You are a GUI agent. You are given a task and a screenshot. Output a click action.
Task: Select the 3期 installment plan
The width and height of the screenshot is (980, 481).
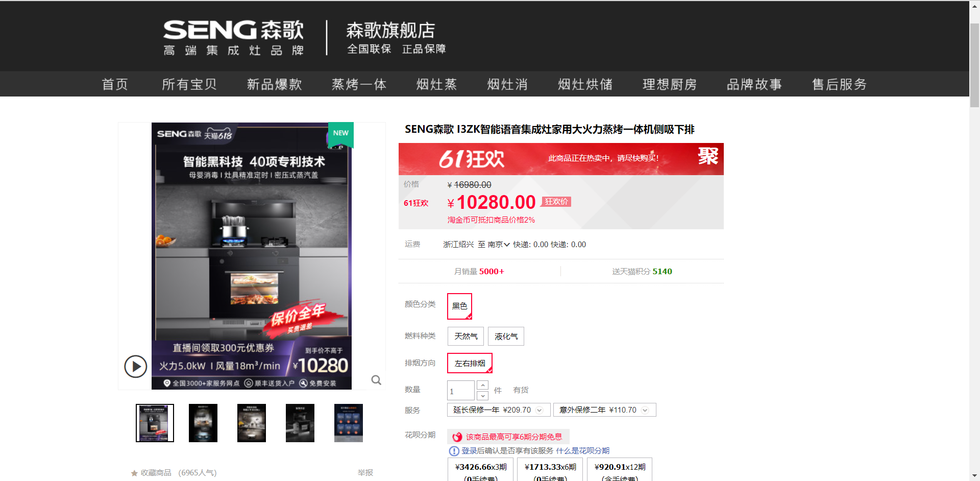(481, 470)
